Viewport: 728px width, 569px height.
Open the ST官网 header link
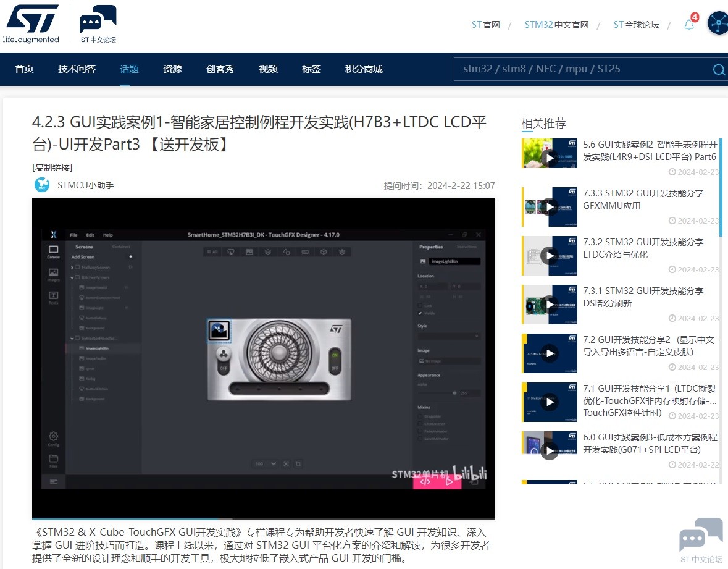486,25
